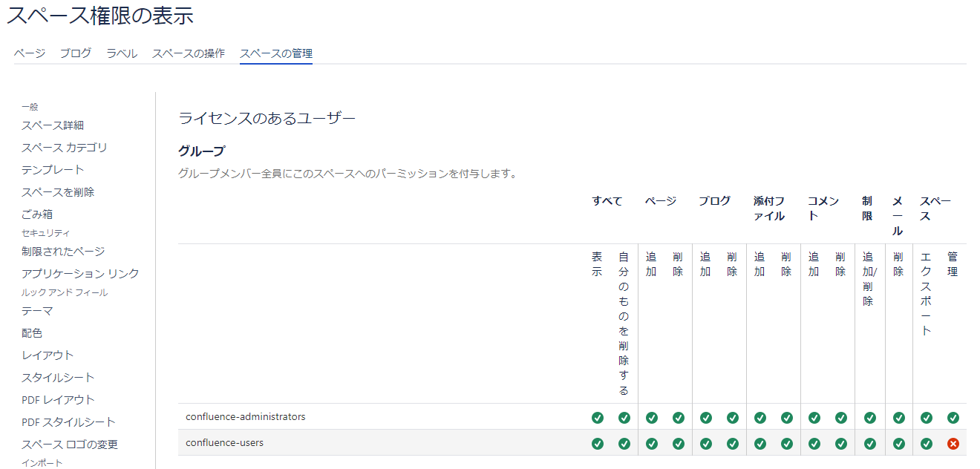Click the red X icon for confluence-users space admin
Viewport: 980px width, 469px height.
pos(953,444)
